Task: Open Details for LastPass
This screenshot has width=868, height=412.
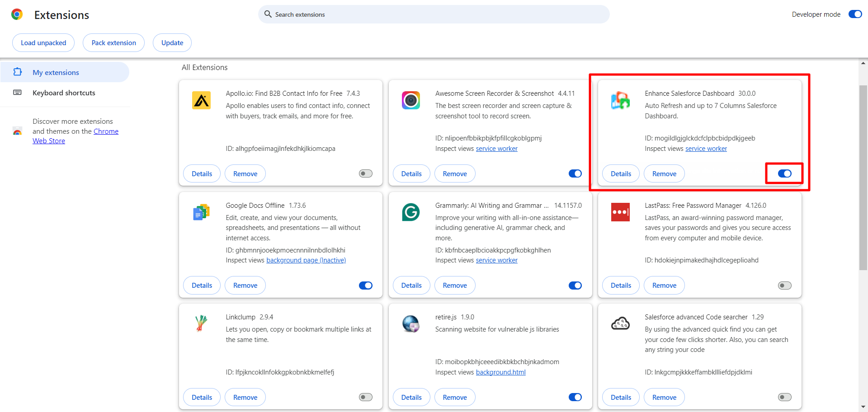Action: click(621, 286)
